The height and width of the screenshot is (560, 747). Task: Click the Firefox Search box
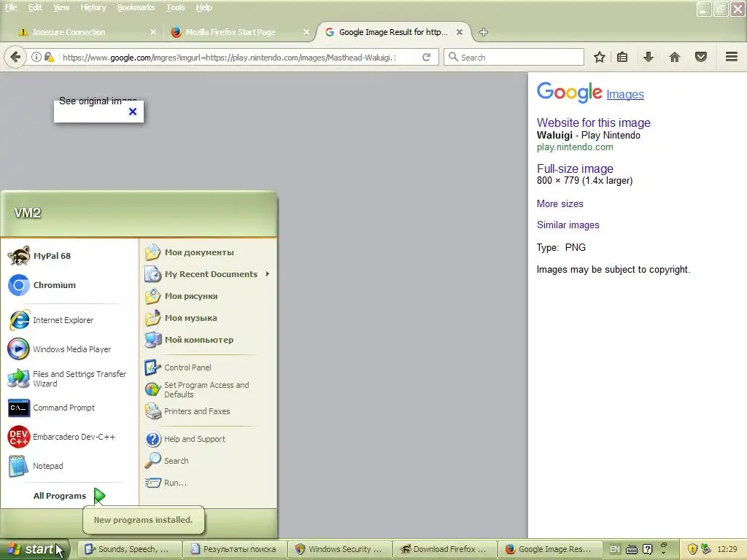(x=514, y=57)
